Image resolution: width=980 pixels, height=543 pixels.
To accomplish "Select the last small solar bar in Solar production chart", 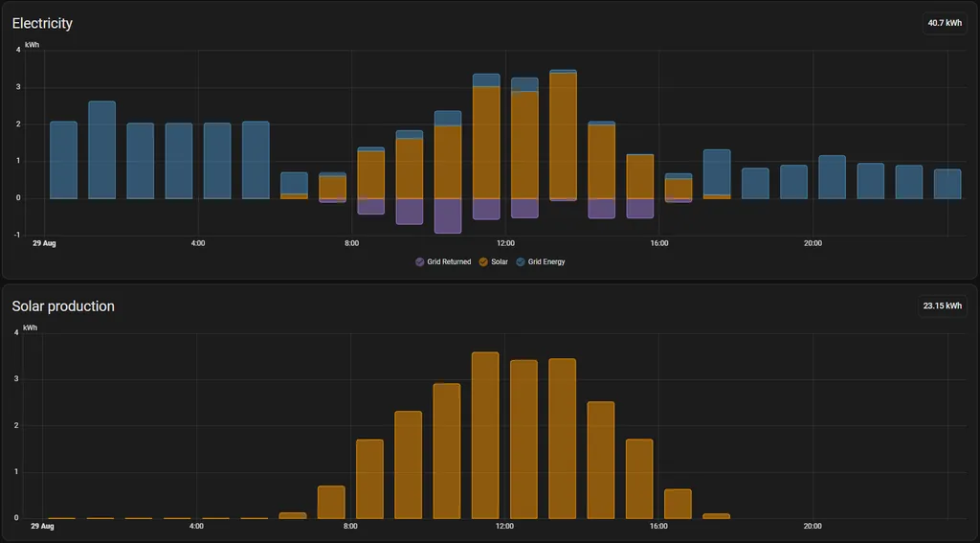I will 716,516.
